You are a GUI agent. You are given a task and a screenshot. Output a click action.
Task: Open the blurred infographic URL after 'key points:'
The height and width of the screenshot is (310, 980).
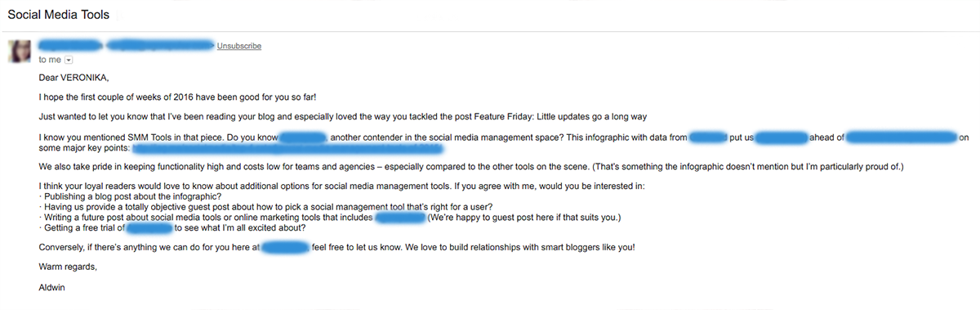(x=287, y=149)
